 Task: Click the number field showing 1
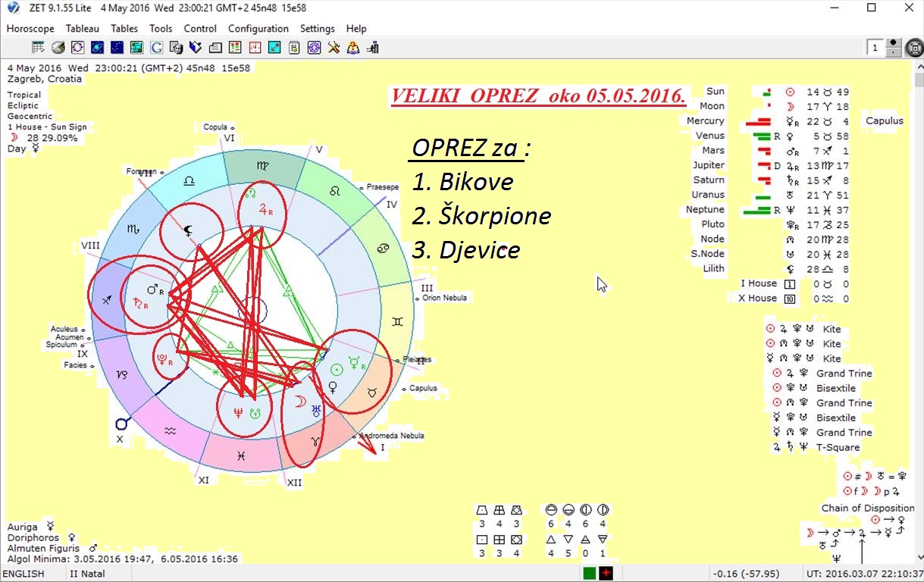point(875,48)
